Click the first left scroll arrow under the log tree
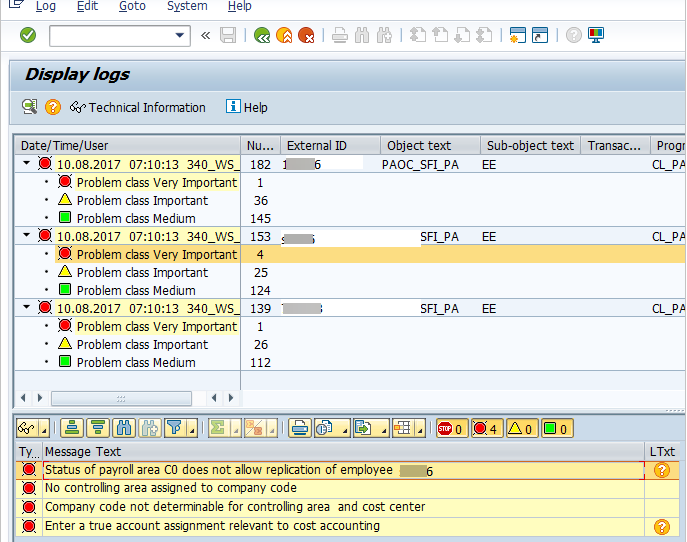 23,398
